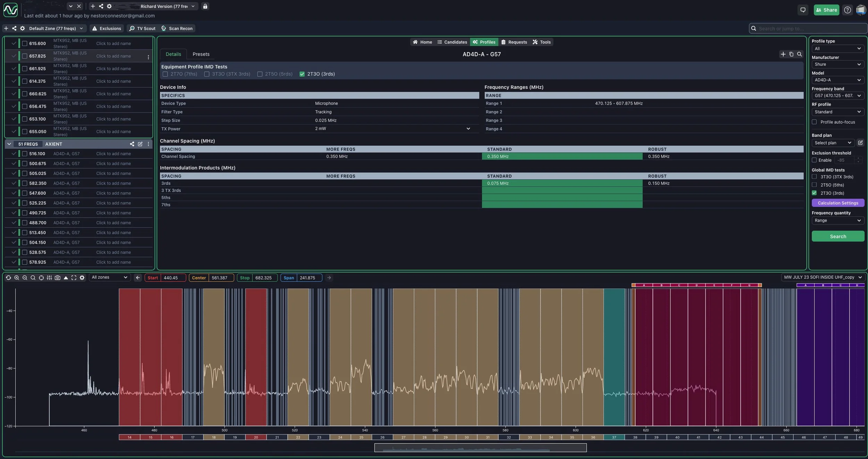Click the zoom in spectrum icon
The image size is (868, 459).
click(17, 278)
